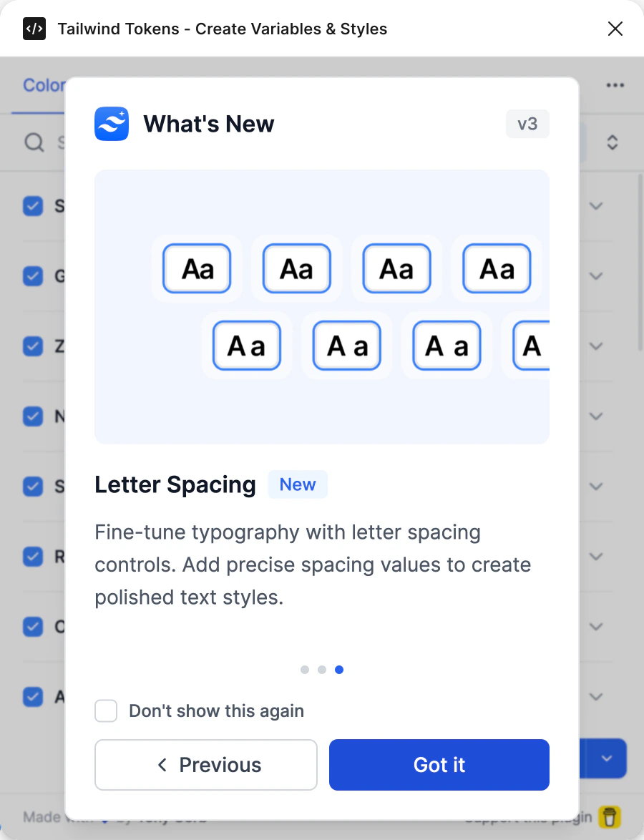Enable the Don't show this again checkbox
This screenshot has height=840, width=644.
106,711
